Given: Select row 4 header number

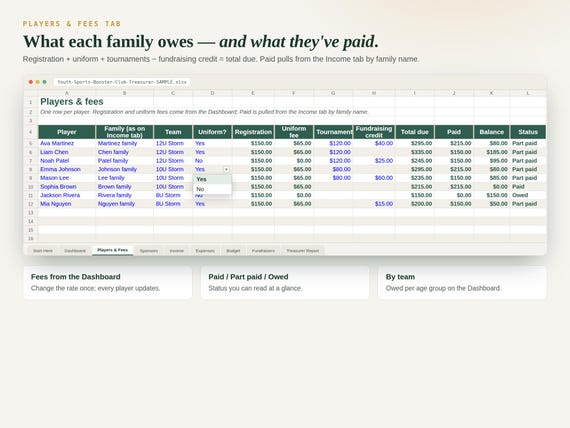Looking at the screenshot, I should [x=31, y=132].
